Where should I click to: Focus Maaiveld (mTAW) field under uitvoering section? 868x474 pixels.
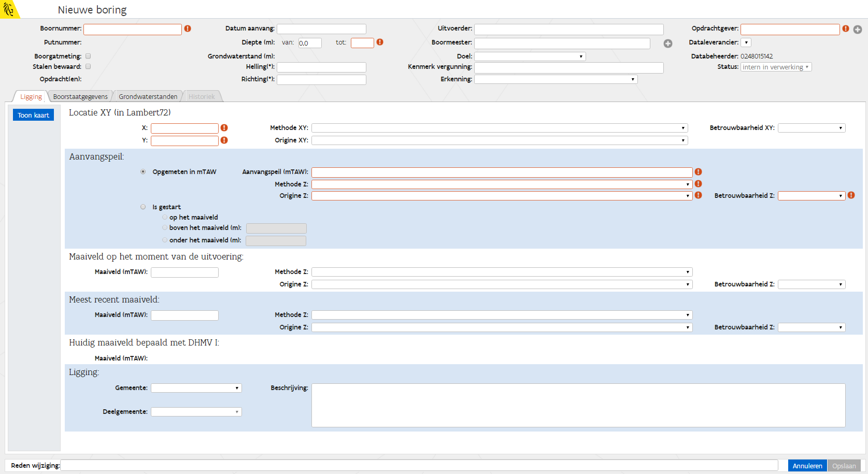click(x=184, y=272)
